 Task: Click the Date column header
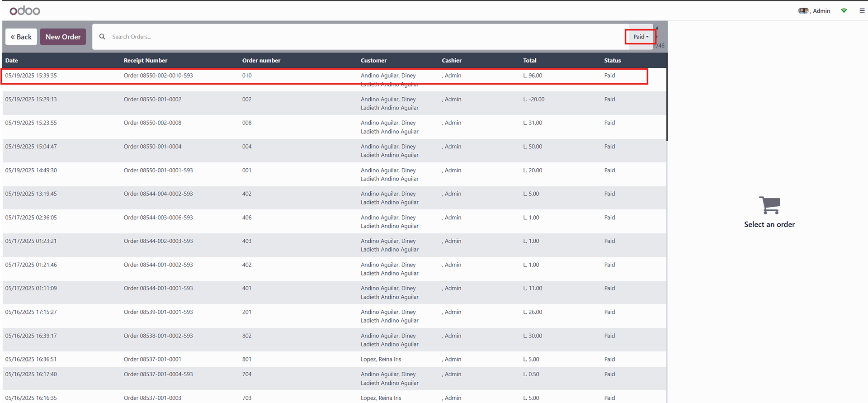click(x=12, y=61)
